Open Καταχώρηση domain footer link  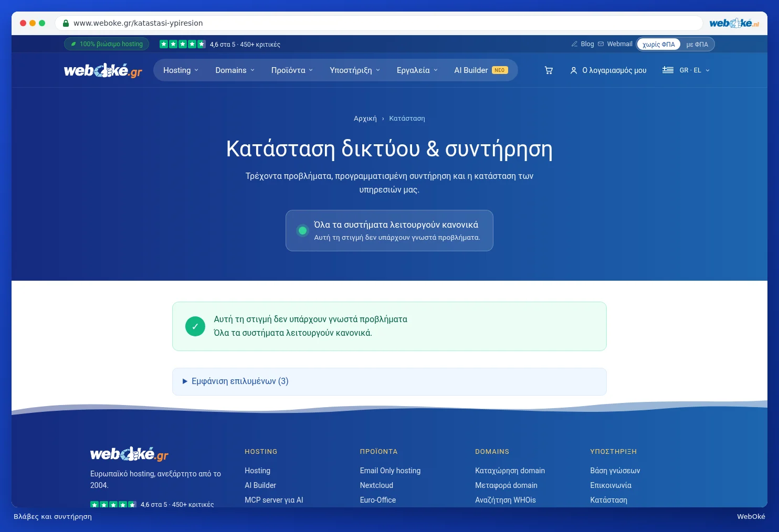pos(510,471)
